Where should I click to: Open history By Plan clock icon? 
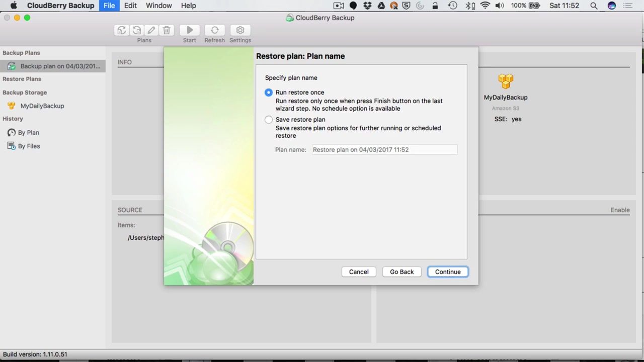click(x=12, y=132)
